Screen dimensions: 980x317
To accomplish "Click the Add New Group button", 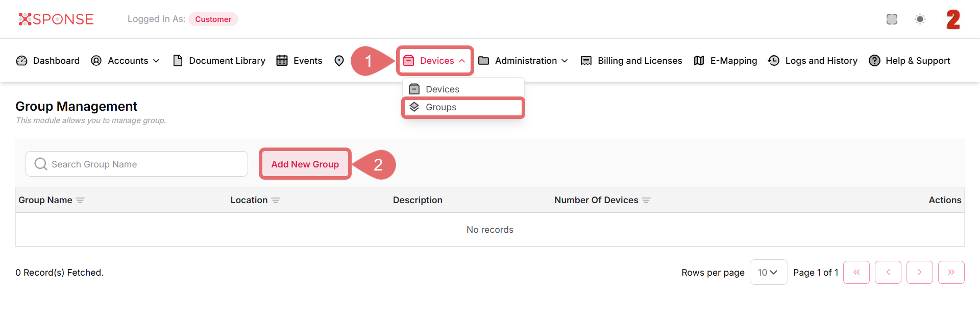I will (x=305, y=164).
